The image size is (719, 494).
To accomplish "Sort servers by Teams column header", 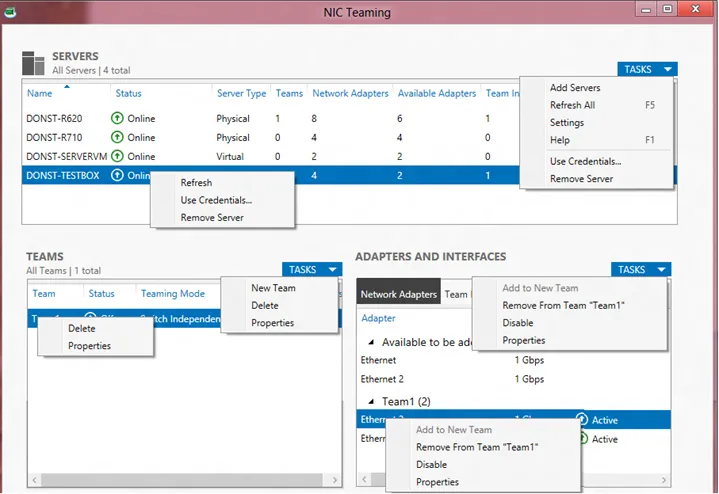I will pyautogui.click(x=289, y=94).
